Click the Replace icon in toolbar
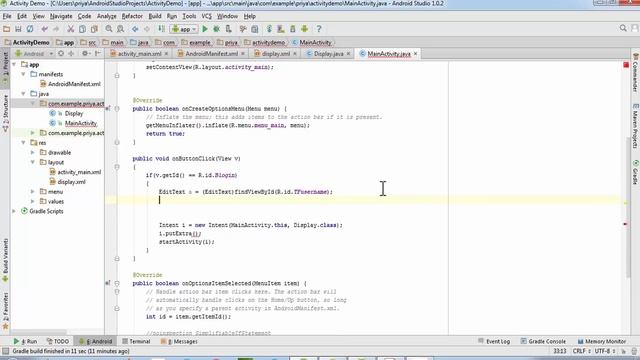Screen dimensions: 640x360 pyautogui.click(x=120, y=29)
